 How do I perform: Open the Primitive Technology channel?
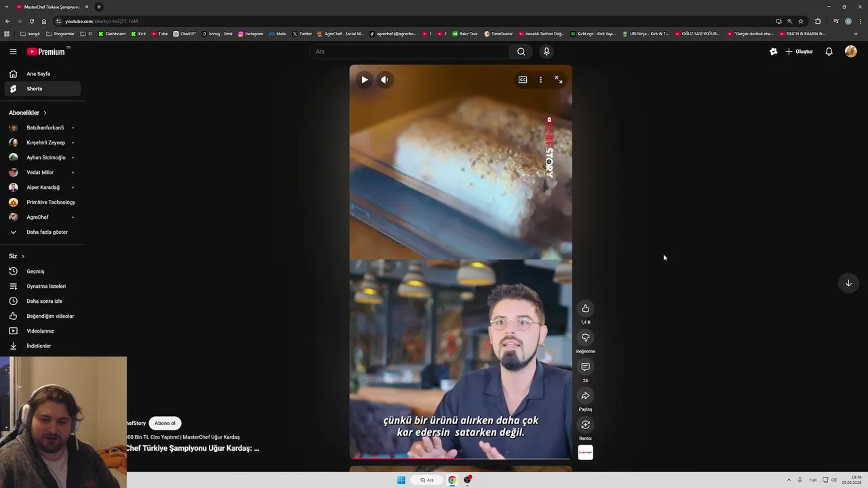click(43, 202)
